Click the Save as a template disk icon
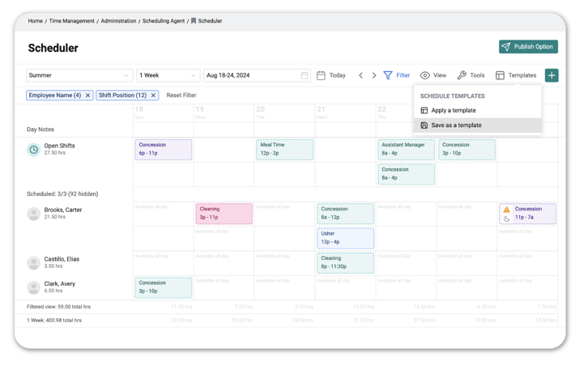 pyautogui.click(x=424, y=125)
